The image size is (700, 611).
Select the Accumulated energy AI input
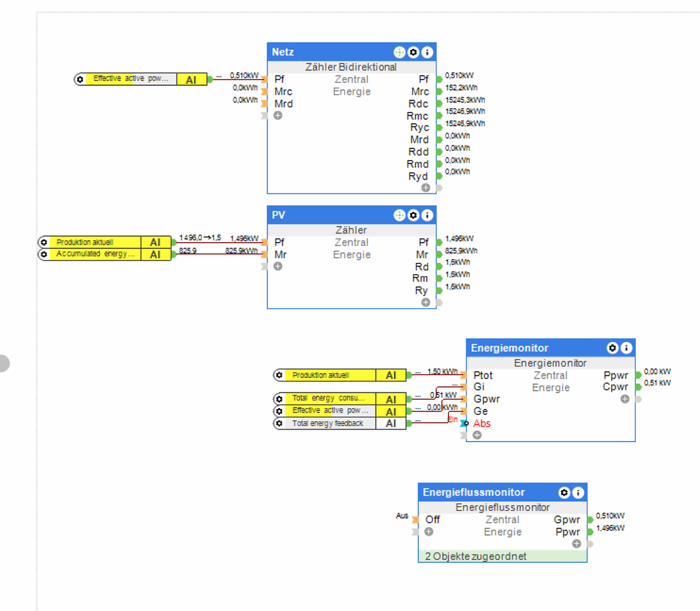[x=104, y=255]
